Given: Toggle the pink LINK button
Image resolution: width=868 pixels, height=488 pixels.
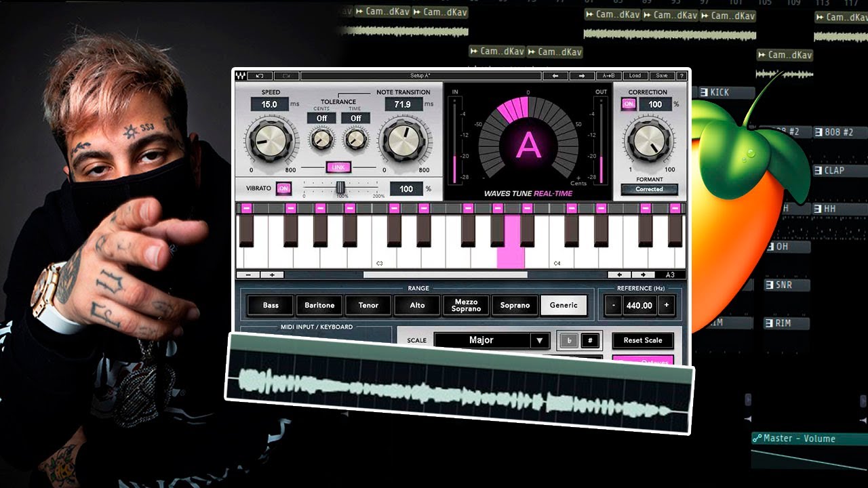Looking at the screenshot, I should [x=338, y=167].
